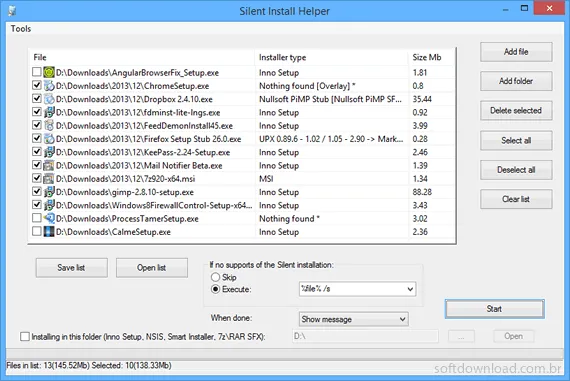
Task: Click the Select all button
Action: (516, 140)
